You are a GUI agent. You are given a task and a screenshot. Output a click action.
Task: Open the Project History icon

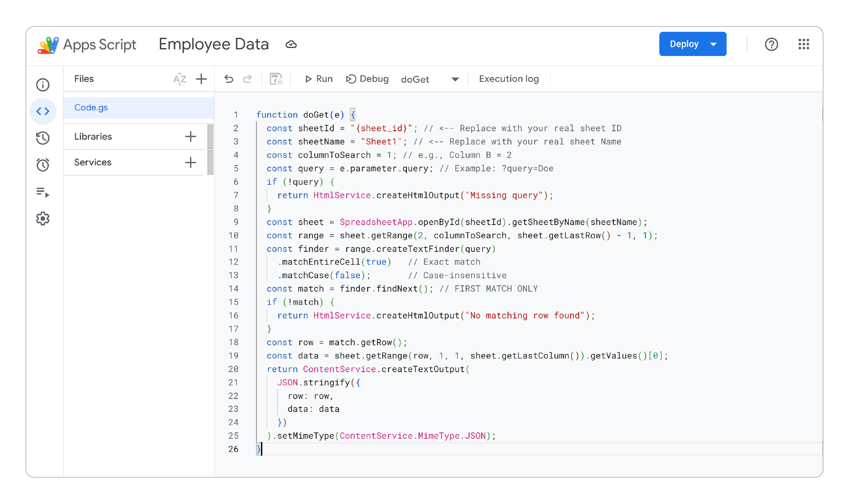tap(43, 138)
